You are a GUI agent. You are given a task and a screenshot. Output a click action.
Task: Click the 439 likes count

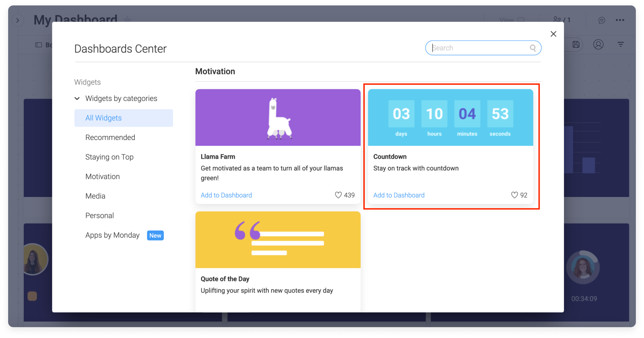[x=349, y=195]
